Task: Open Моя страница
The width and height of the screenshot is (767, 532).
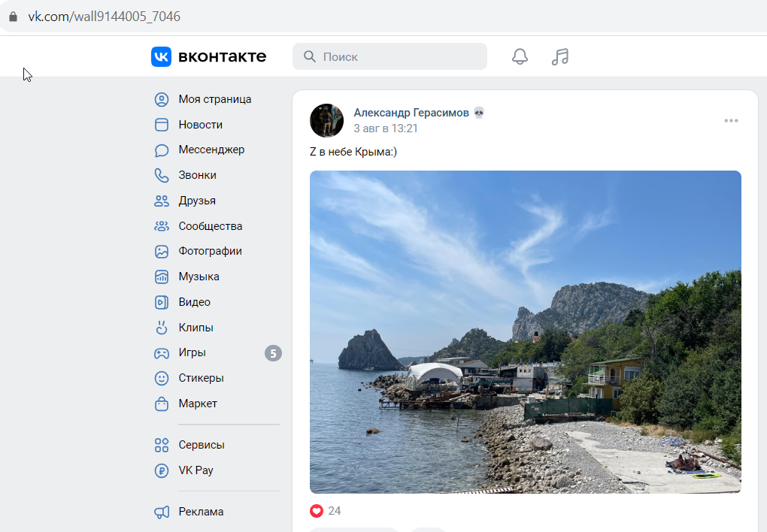Action: [x=215, y=99]
